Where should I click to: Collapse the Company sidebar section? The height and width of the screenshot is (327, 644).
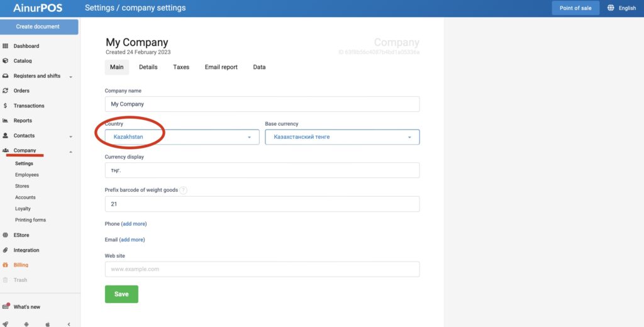70,152
